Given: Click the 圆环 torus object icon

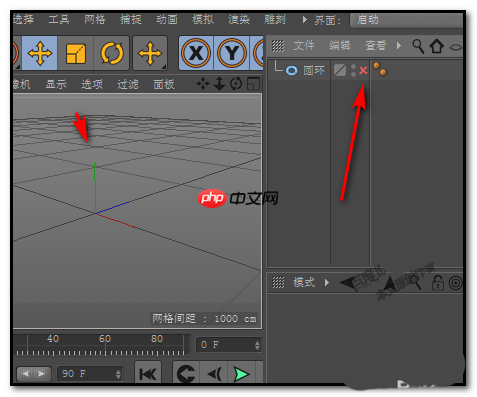Looking at the screenshot, I should (x=291, y=70).
